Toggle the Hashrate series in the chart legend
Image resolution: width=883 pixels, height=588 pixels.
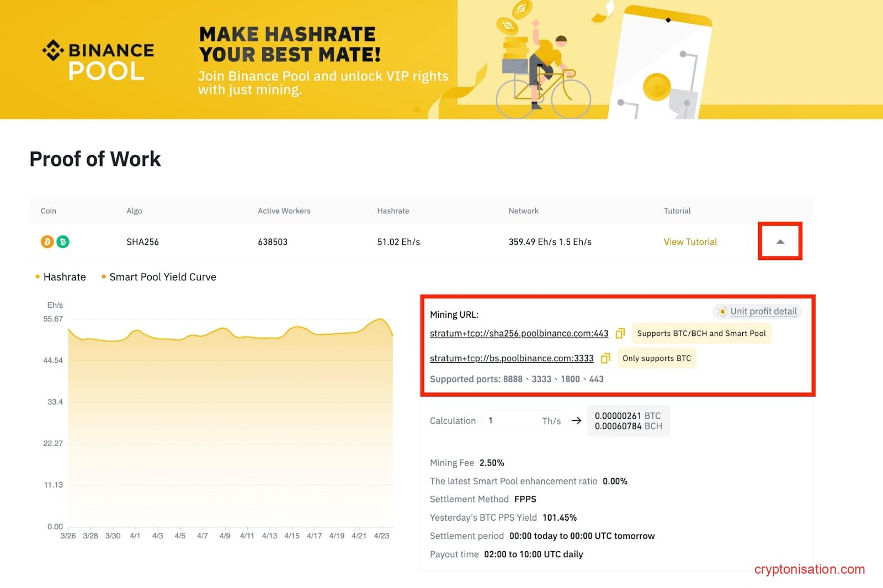[61, 277]
